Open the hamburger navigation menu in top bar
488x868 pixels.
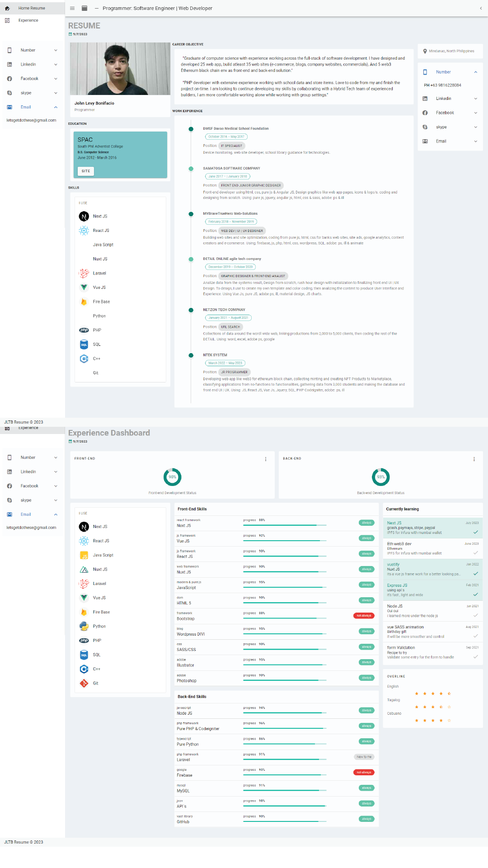(x=72, y=8)
